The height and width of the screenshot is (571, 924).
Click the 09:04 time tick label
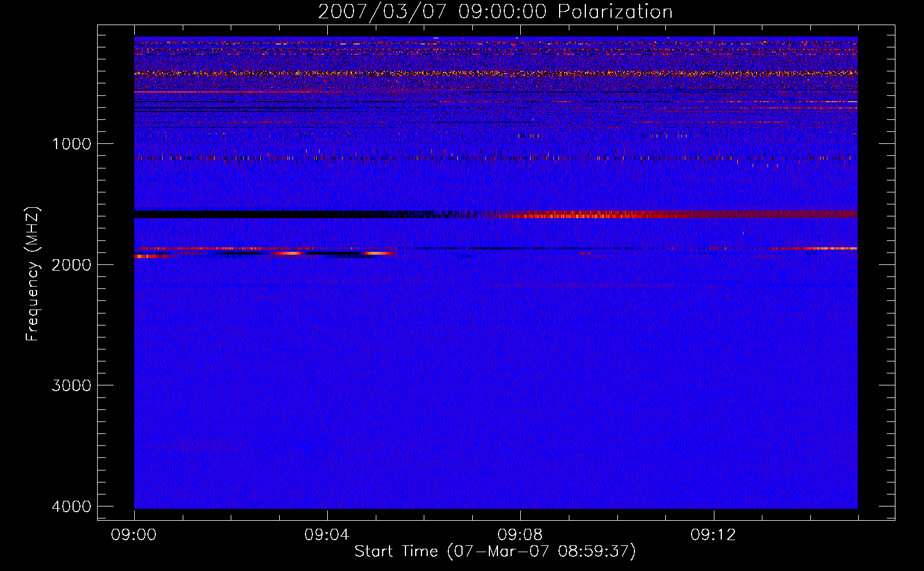pos(327,535)
